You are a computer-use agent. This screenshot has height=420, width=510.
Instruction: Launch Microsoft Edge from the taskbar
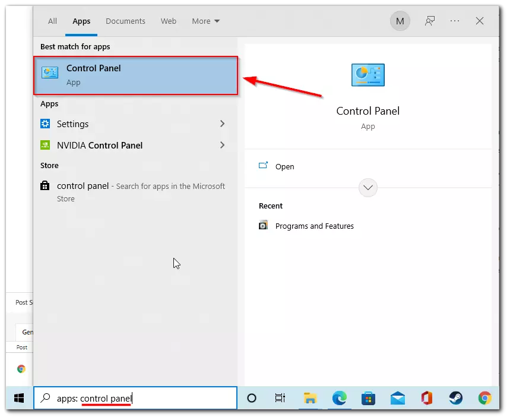pyautogui.click(x=339, y=398)
